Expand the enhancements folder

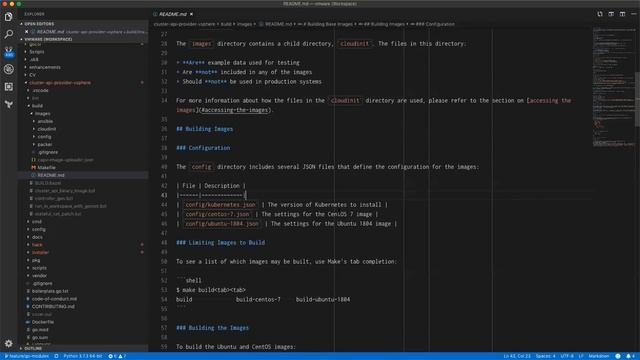[44, 67]
